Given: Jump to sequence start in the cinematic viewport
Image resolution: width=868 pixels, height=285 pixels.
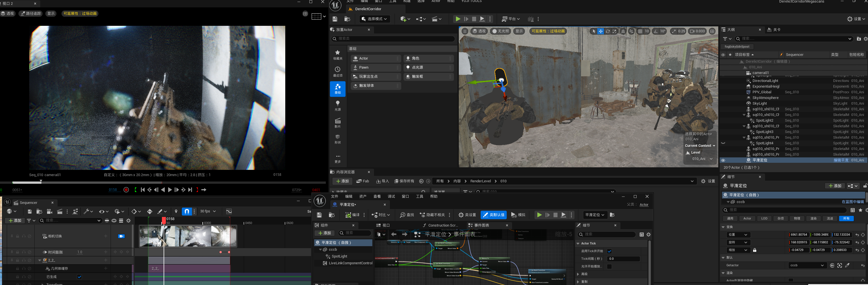Looking at the screenshot, I should pos(143,190).
